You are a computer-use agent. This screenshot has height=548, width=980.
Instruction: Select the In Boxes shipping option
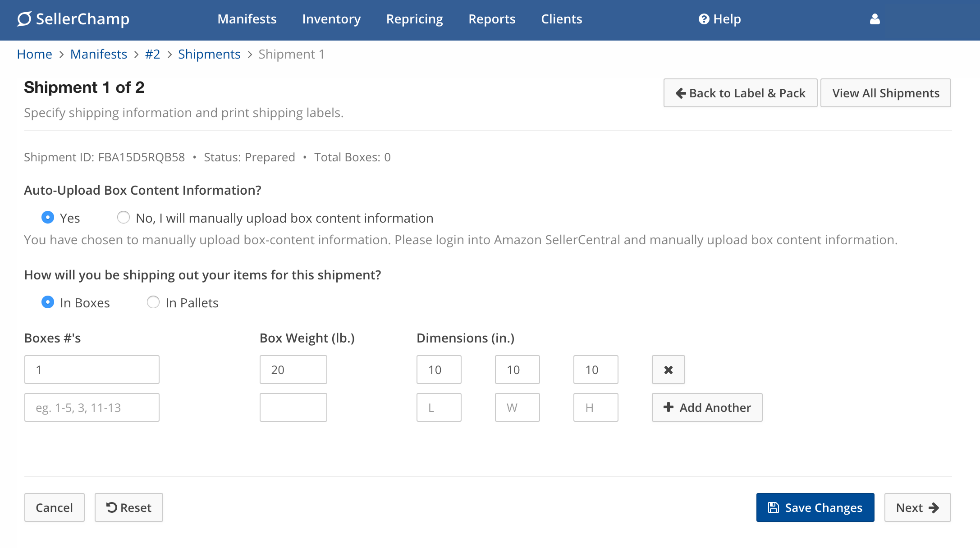pos(48,302)
